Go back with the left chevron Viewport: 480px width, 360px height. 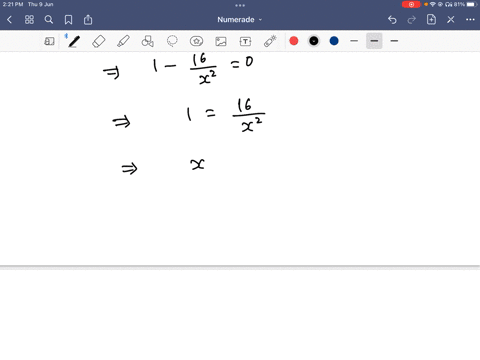point(9,20)
